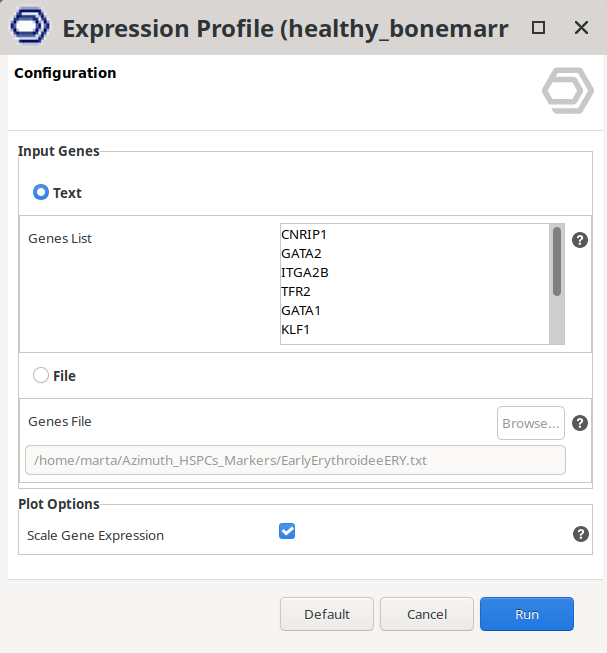The width and height of the screenshot is (607, 653).
Task: Select the Text input radio button
Action: pos(41,192)
